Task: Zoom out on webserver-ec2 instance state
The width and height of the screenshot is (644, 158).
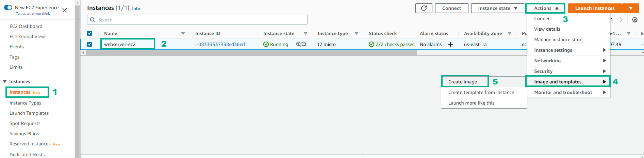Action: tap(304, 44)
